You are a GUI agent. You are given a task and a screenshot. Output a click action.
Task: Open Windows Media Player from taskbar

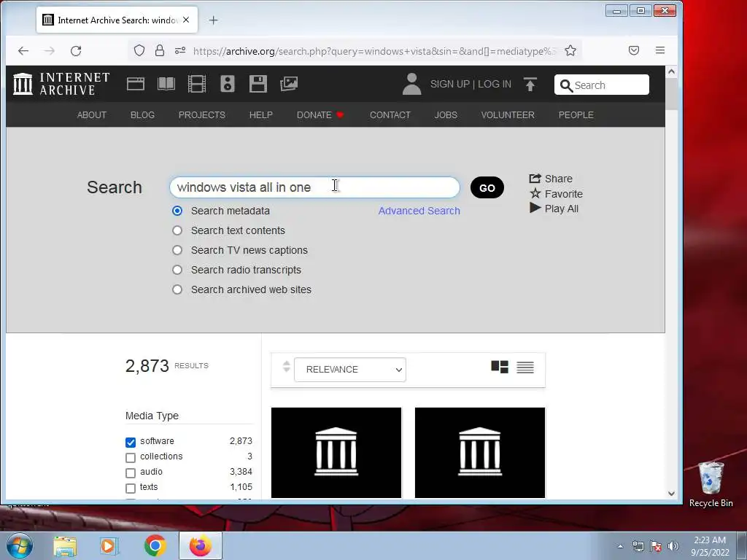pyautogui.click(x=109, y=545)
